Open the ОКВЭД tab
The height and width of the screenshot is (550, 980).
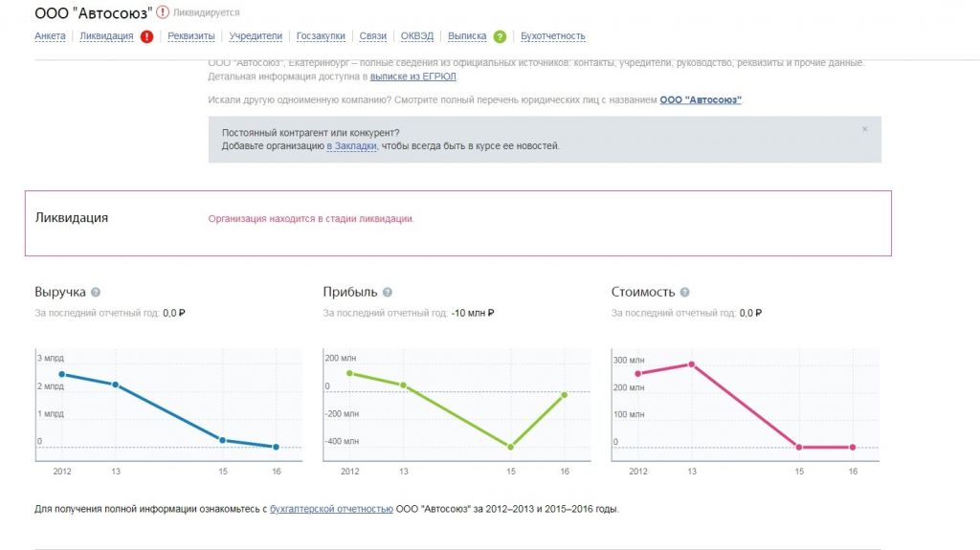(x=417, y=36)
